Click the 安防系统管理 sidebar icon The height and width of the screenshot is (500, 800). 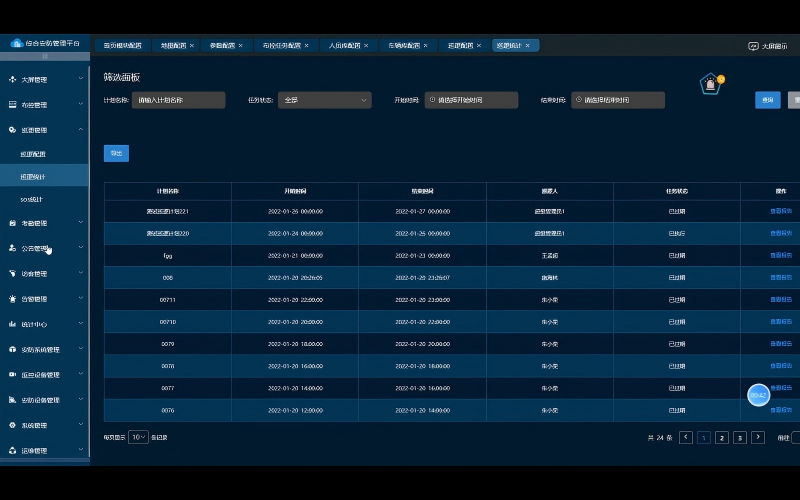pos(12,349)
